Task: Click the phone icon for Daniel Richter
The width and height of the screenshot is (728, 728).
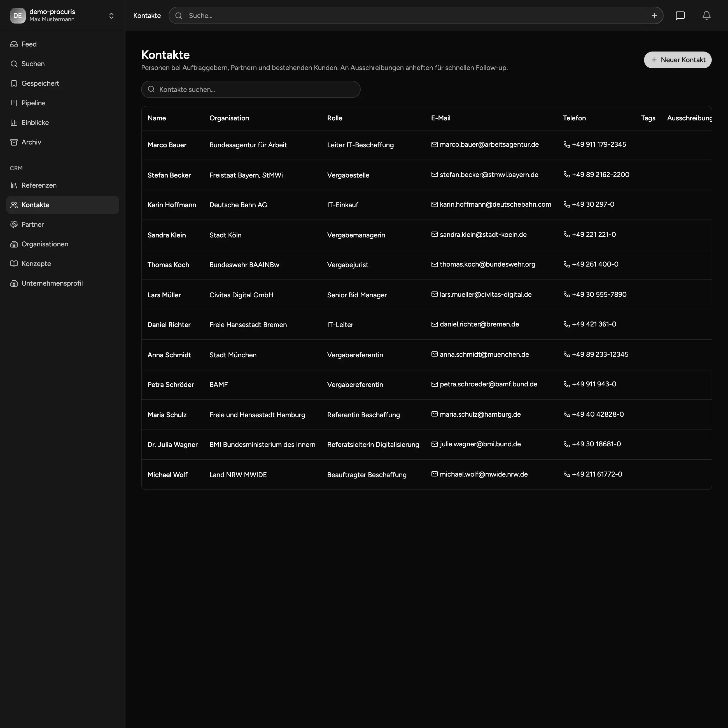Action: point(566,324)
